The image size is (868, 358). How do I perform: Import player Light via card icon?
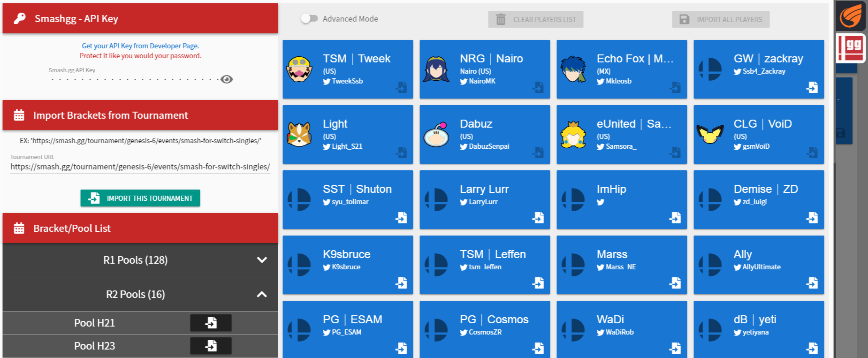tap(401, 152)
